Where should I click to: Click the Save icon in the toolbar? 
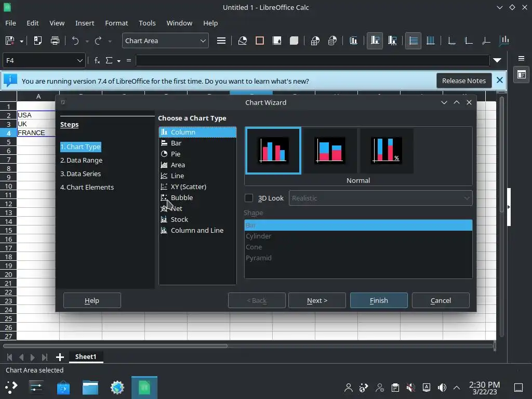(x=10, y=41)
